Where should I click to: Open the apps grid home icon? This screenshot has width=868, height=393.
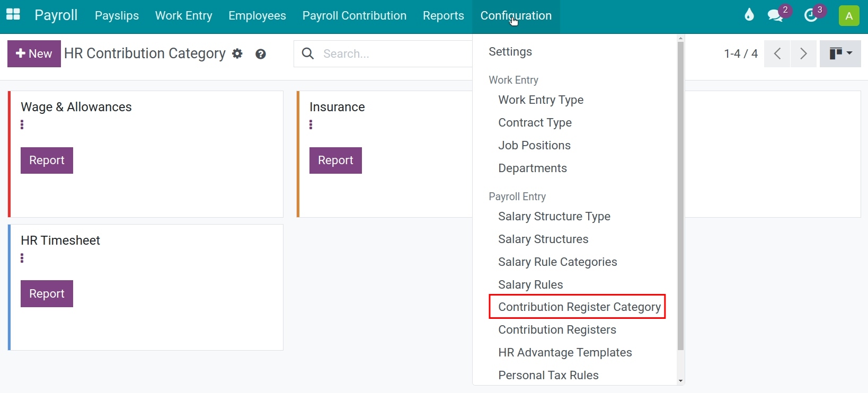click(x=13, y=15)
